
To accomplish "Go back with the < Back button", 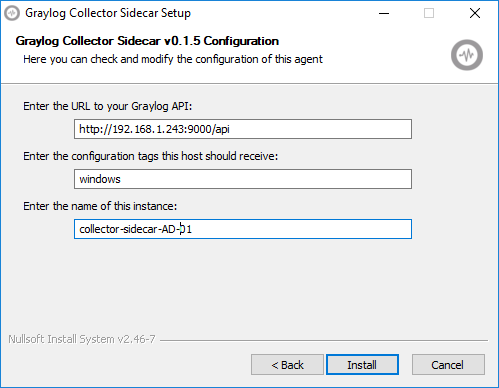I will [x=287, y=365].
